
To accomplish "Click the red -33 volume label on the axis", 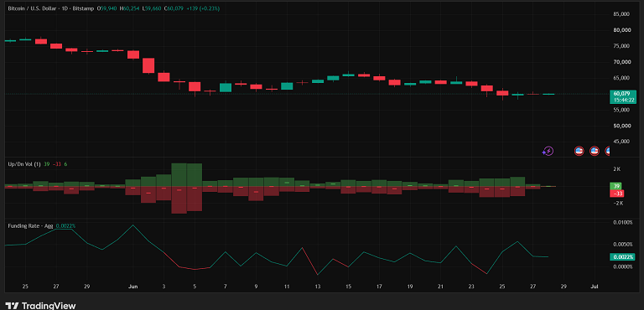I will coord(618,193).
